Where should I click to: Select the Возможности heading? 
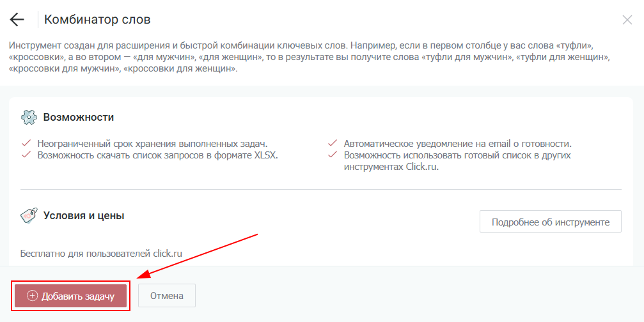pyautogui.click(x=78, y=118)
